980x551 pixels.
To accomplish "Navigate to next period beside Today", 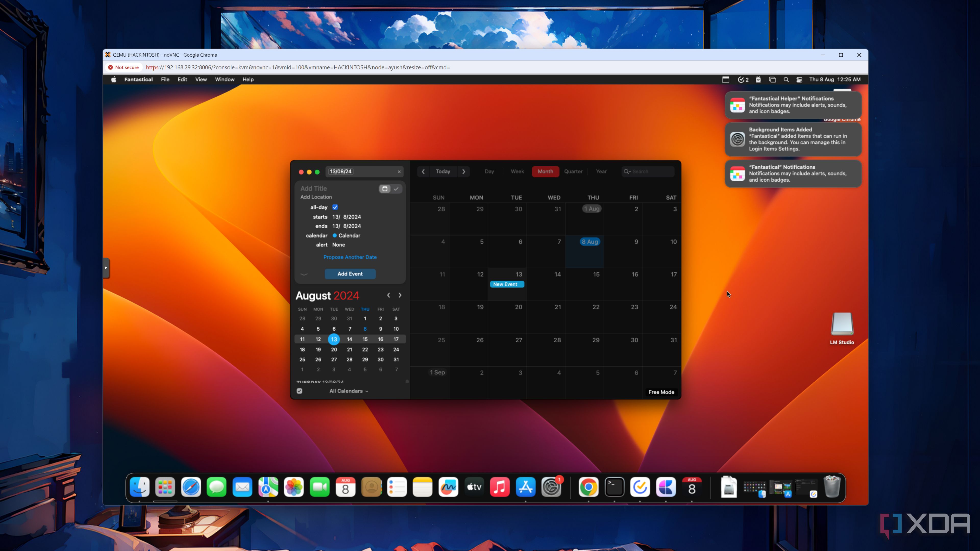I will click(463, 171).
